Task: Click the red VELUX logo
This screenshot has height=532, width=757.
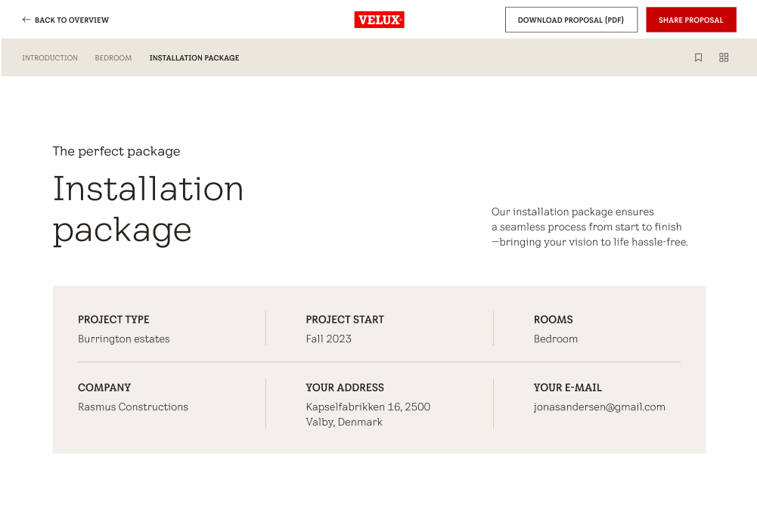Action: [379, 20]
